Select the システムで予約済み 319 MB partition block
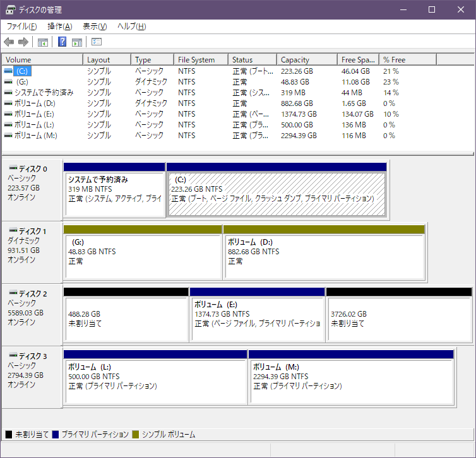Viewport: 476px width, 458px height. click(x=114, y=190)
